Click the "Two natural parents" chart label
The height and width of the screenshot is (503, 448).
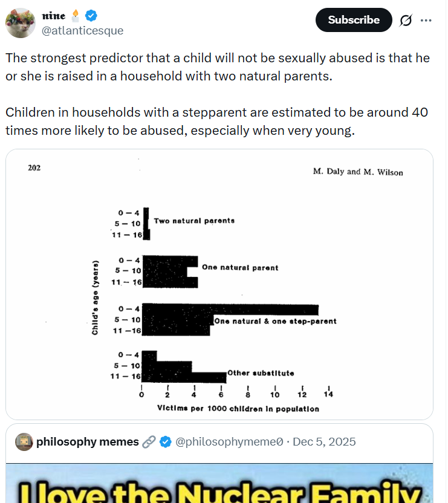pyautogui.click(x=194, y=221)
